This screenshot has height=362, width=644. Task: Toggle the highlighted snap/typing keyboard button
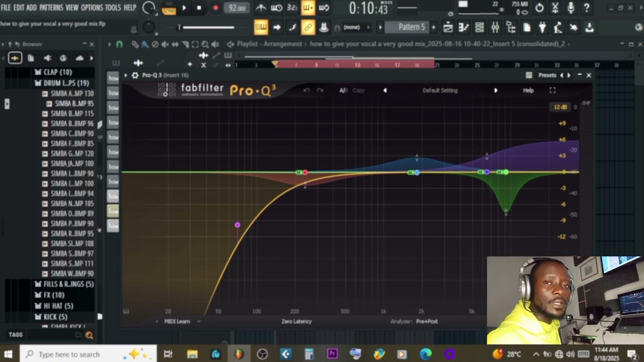(261, 27)
